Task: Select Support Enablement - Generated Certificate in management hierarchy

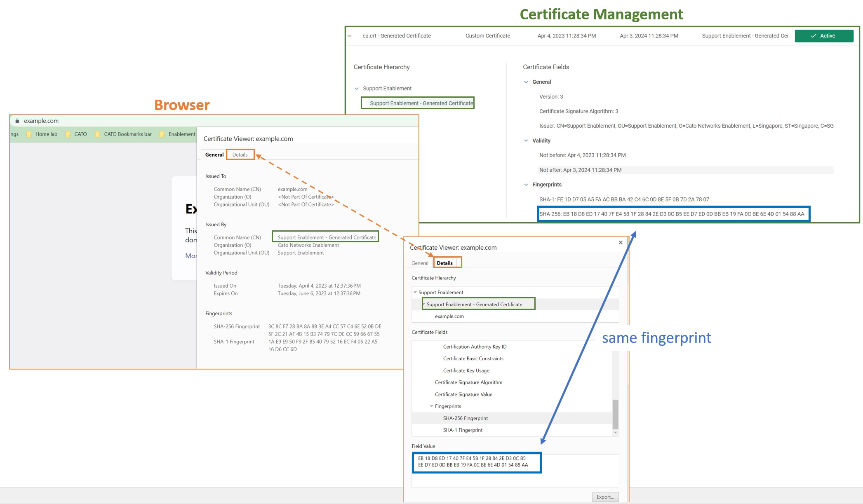Action: click(x=421, y=103)
